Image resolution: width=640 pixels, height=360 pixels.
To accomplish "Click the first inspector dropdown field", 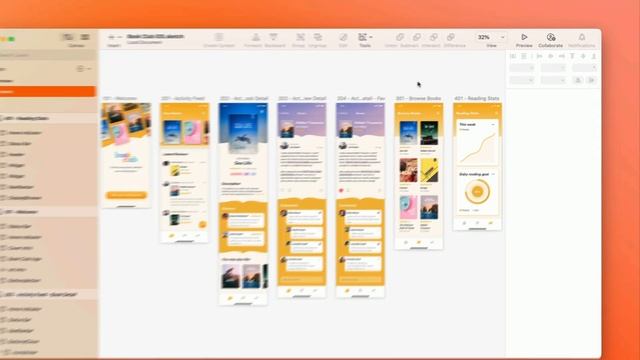I will click(x=522, y=68).
